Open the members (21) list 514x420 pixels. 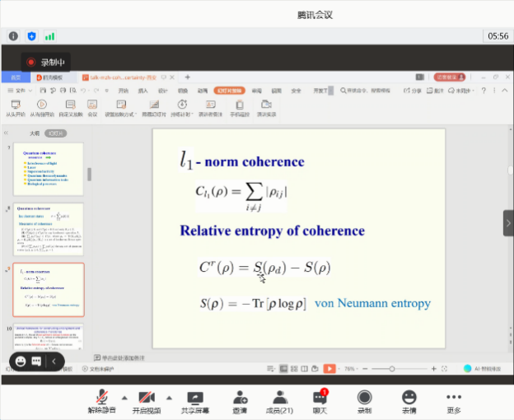point(280,400)
